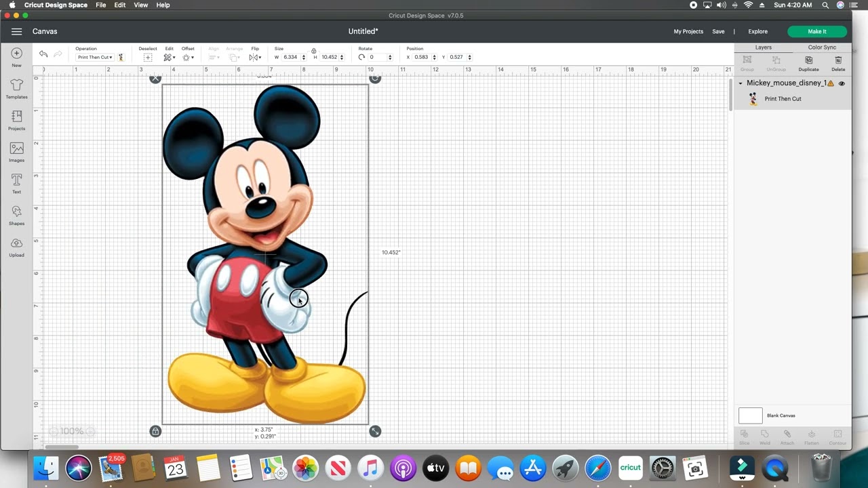Screen dimensions: 868x488
Task: Open the Shapes tool
Action: [16, 211]
